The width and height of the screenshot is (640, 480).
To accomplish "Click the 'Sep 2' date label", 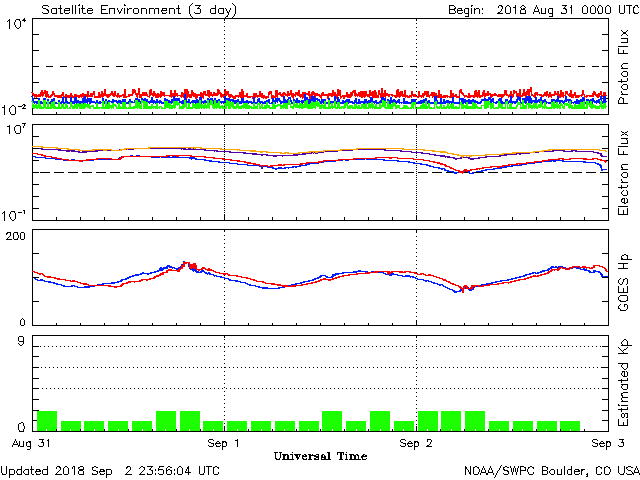I will coord(416,443).
